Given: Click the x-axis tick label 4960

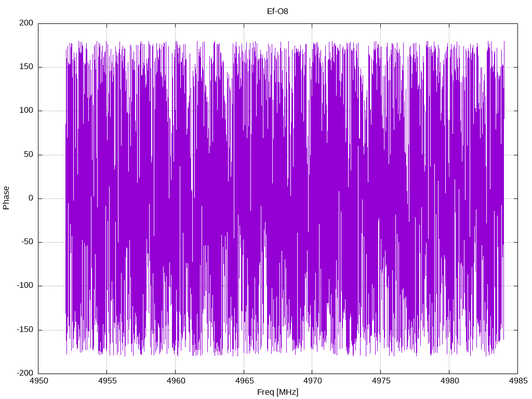Looking at the screenshot, I should pos(176,381).
